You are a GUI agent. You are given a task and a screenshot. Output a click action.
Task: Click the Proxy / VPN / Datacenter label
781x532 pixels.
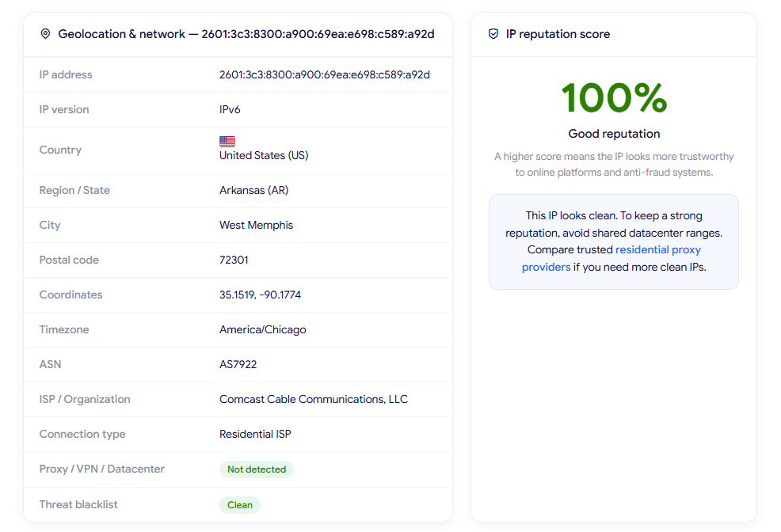point(101,469)
